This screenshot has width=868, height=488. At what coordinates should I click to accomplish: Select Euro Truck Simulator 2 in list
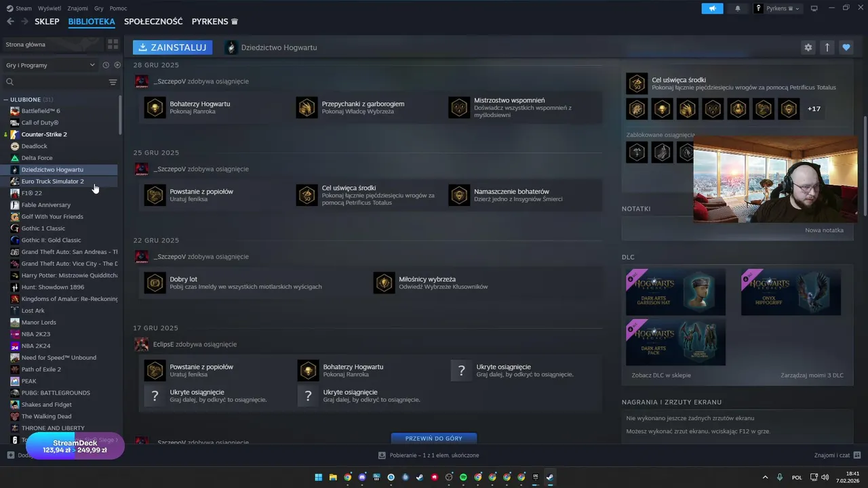[x=53, y=181]
